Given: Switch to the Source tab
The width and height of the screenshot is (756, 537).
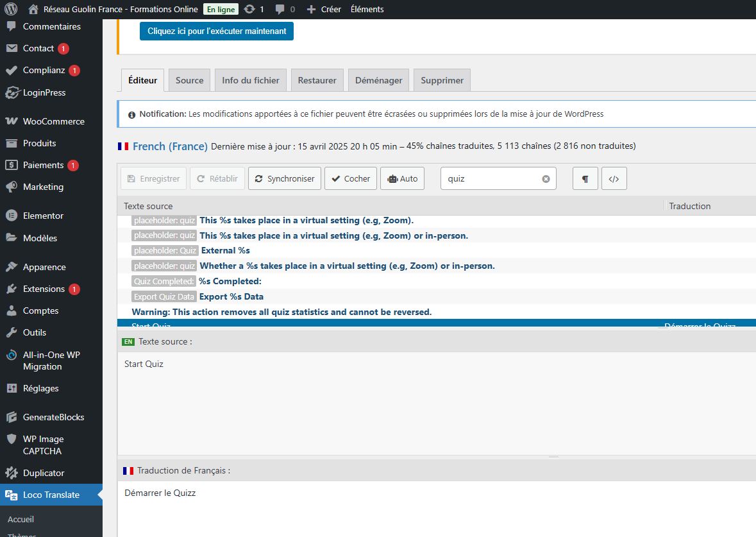Looking at the screenshot, I should click(x=189, y=80).
